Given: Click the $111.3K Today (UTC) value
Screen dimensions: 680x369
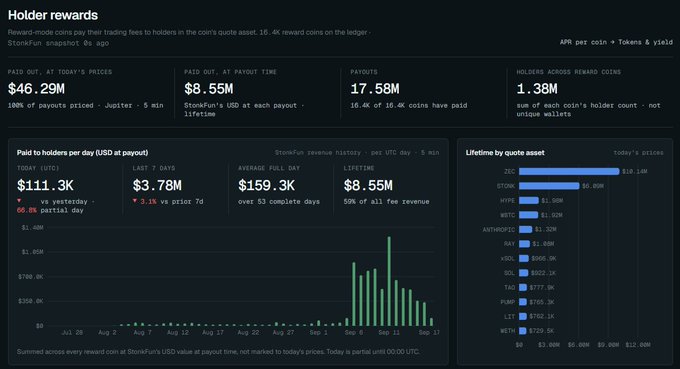Looking at the screenshot, I should click(46, 186).
